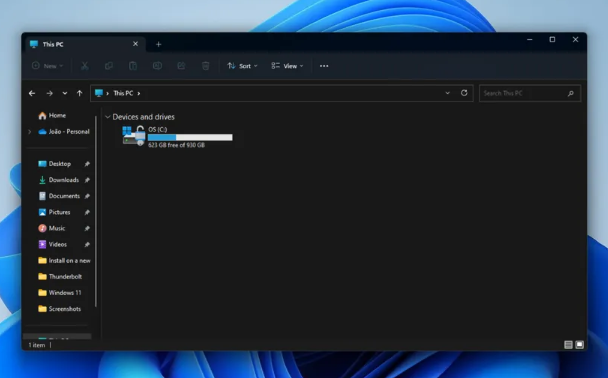The width and height of the screenshot is (608, 378).
Task: Click the Rename icon in toolbar
Action: [157, 66]
